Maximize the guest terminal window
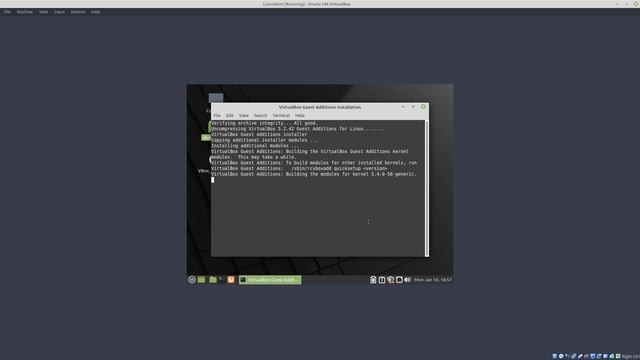This screenshot has height=360, width=640. click(x=413, y=107)
